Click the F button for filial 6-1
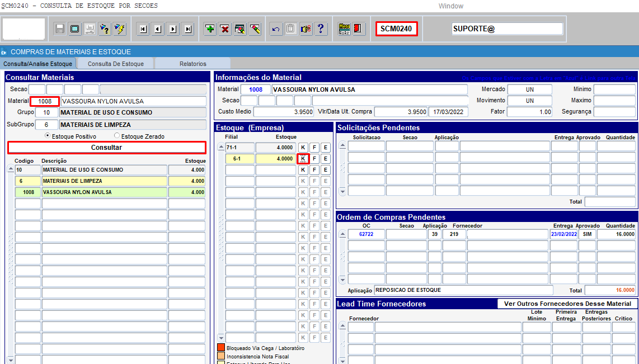639x364 pixels. click(x=314, y=159)
